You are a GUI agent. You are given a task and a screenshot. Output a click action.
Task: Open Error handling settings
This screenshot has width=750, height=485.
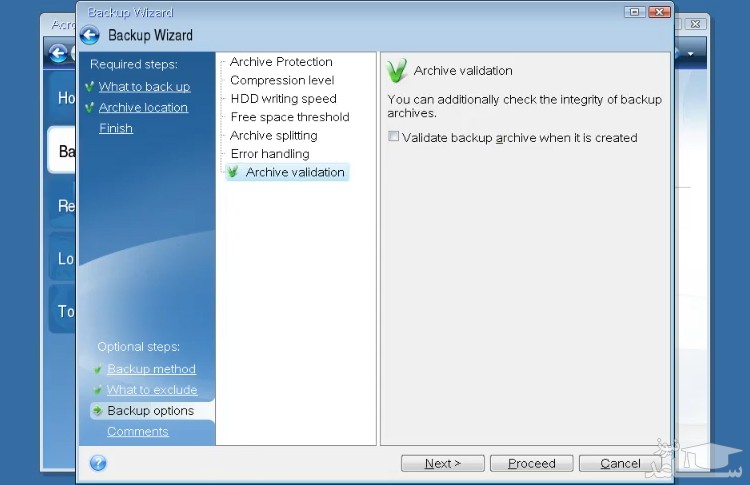click(269, 154)
